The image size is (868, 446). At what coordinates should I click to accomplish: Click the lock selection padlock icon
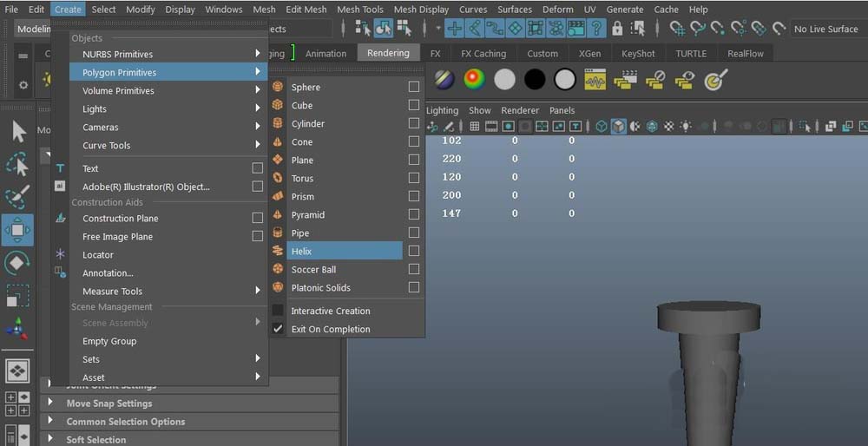[x=617, y=29]
